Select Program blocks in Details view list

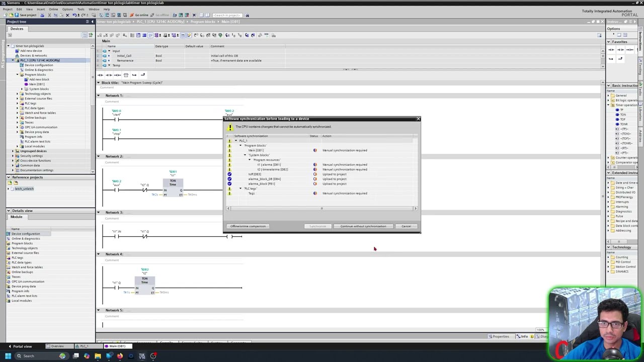[22, 243]
